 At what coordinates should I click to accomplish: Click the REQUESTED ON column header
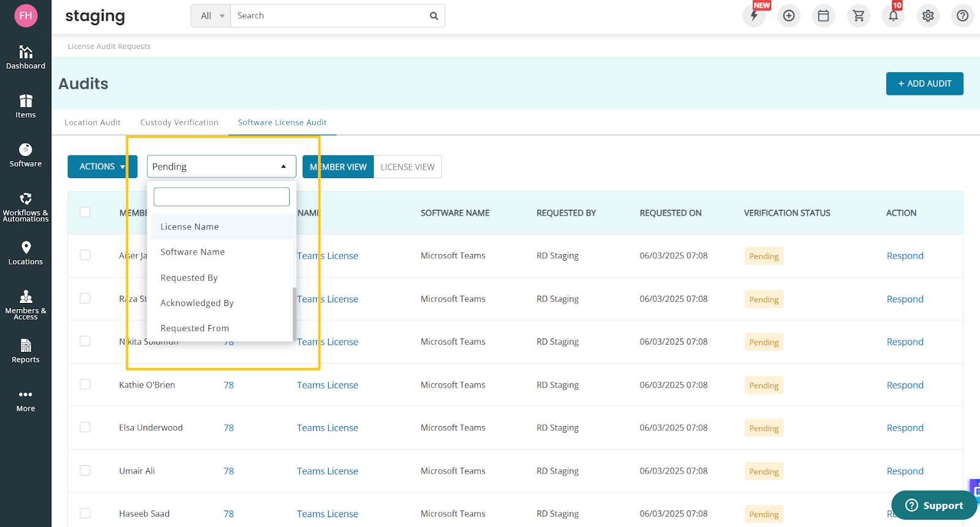pos(671,213)
